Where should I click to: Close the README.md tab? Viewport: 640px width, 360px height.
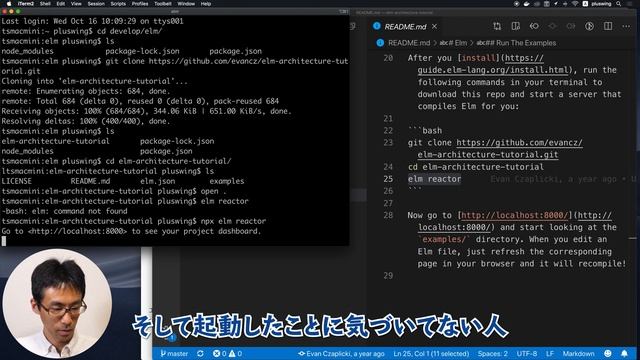pyautogui.click(x=434, y=27)
